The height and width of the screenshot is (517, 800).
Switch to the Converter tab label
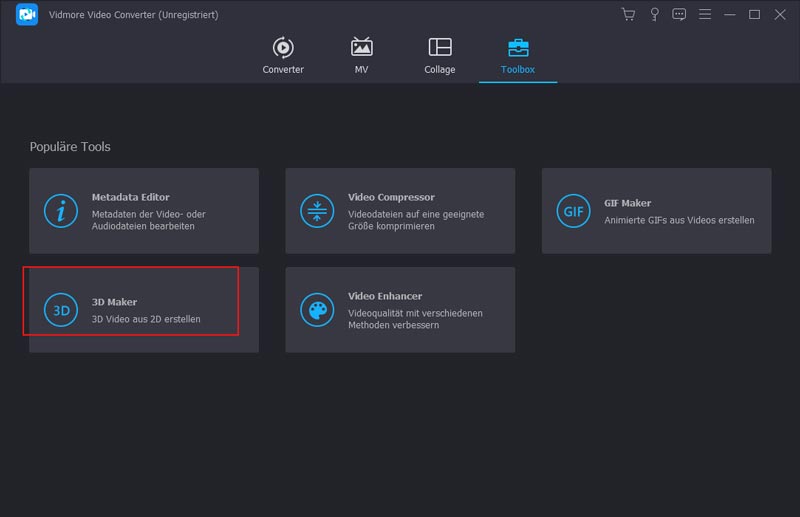(x=283, y=69)
